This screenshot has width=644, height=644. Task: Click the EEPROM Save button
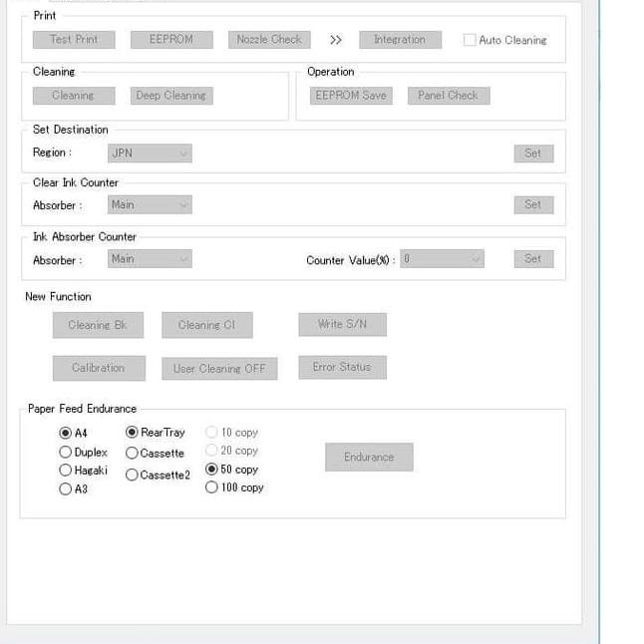(350, 96)
